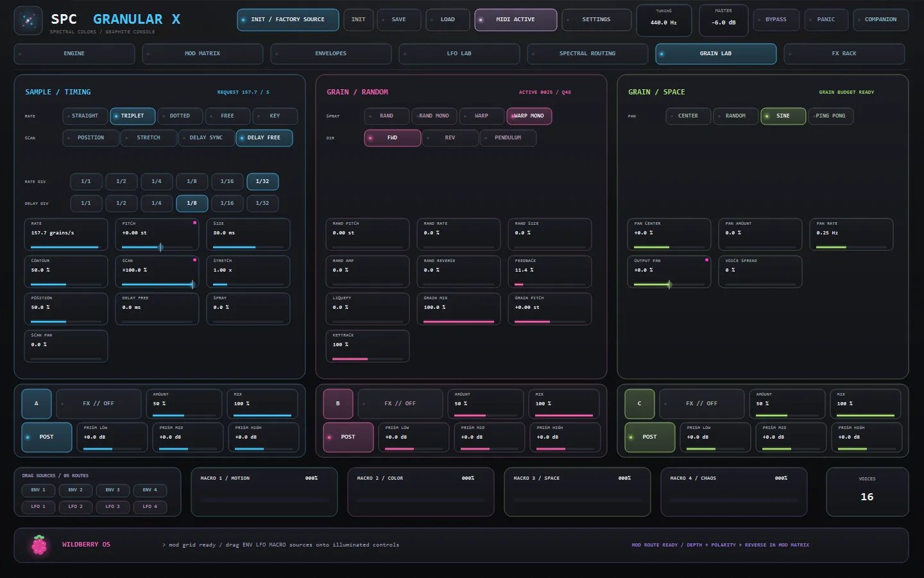The image size is (924, 578).
Task: Open the Envelopes tab
Action: click(x=331, y=54)
